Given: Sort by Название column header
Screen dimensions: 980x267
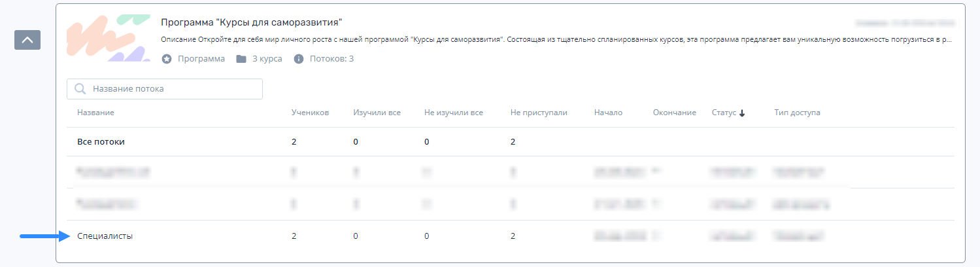Looking at the screenshot, I should [x=95, y=113].
